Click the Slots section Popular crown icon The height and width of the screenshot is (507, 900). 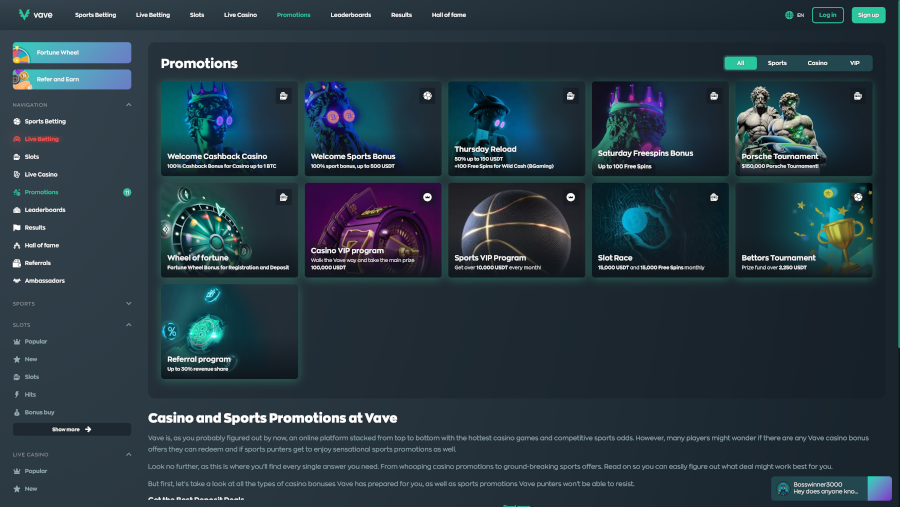(17, 342)
